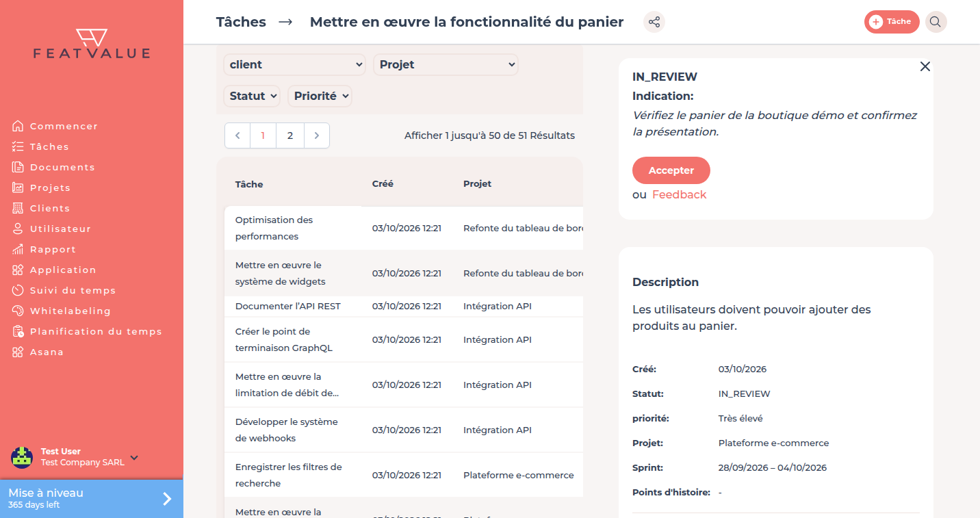Click the Documents sidebar icon
This screenshot has height=518, width=980.
[x=18, y=167]
